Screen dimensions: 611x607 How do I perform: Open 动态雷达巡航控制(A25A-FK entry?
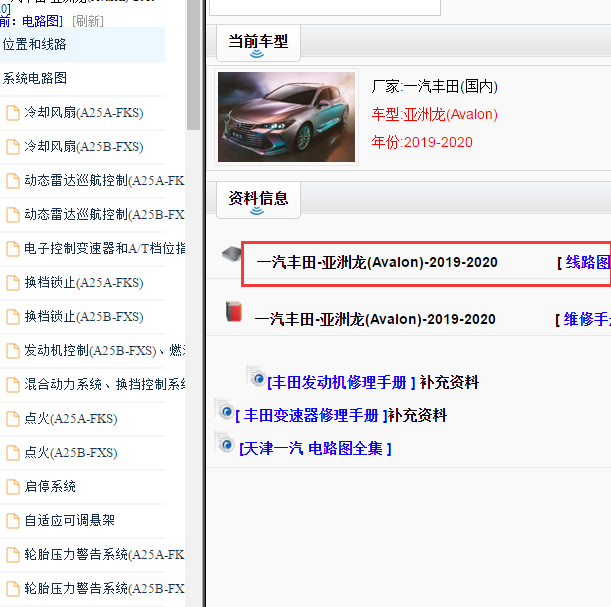pyautogui.click(x=104, y=181)
